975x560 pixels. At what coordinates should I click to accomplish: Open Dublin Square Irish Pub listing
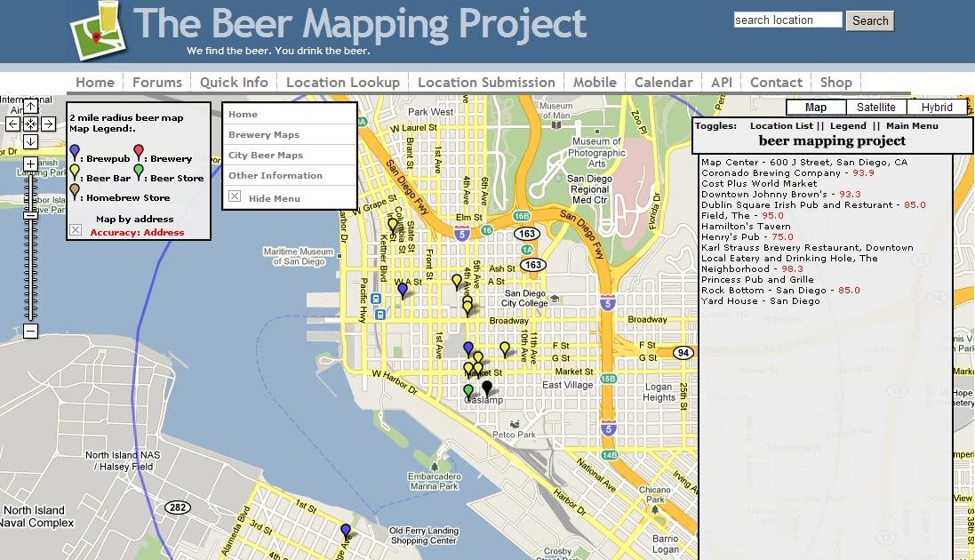click(x=813, y=204)
